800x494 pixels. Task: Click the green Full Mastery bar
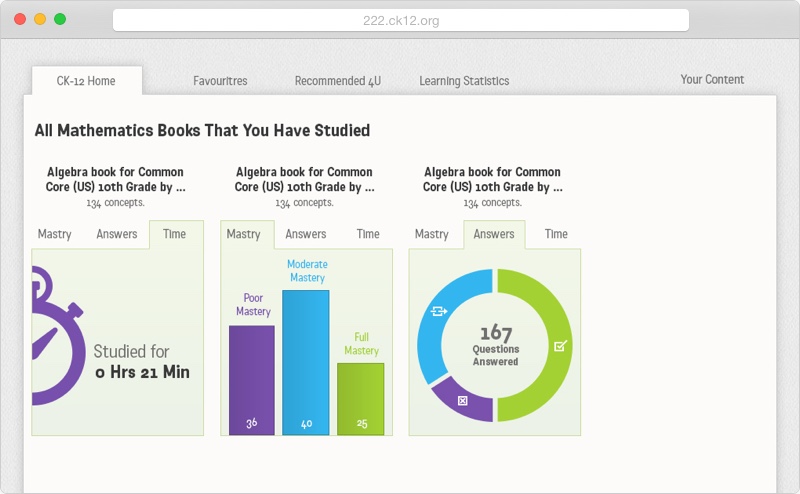pyautogui.click(x=361, y=399)
